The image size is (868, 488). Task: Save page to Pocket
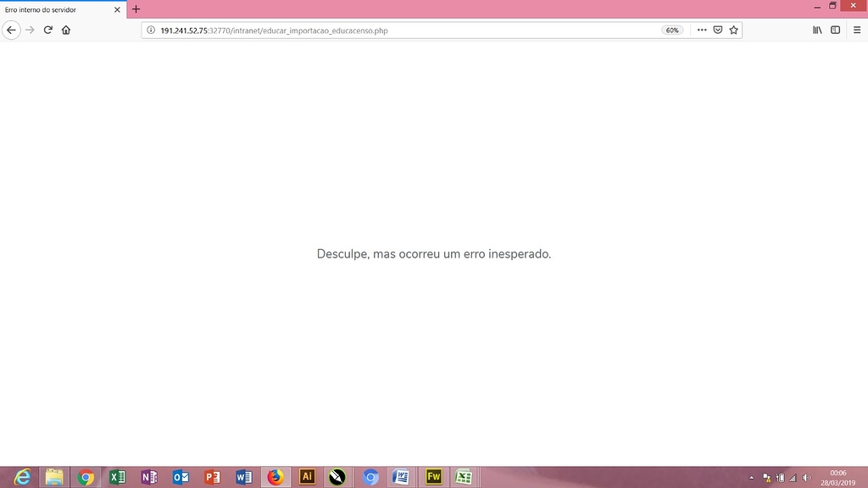coord(717,30)
